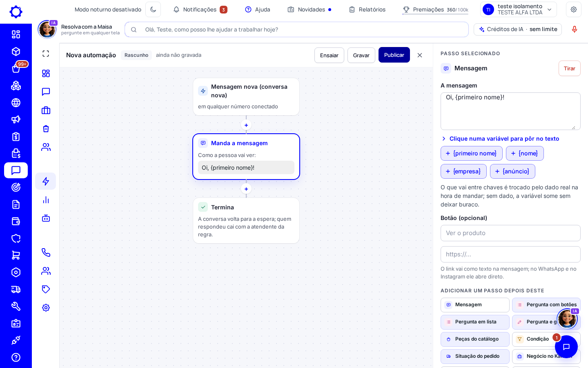
Task: Add a step after Manda a mensagem
Action: coord(246,189)
